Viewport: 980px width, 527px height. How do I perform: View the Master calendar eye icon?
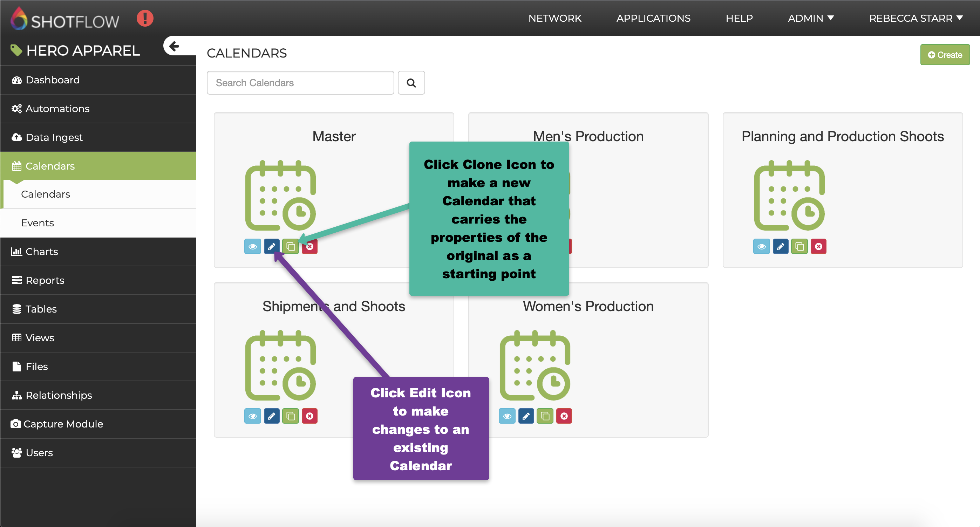coord(253,246)
